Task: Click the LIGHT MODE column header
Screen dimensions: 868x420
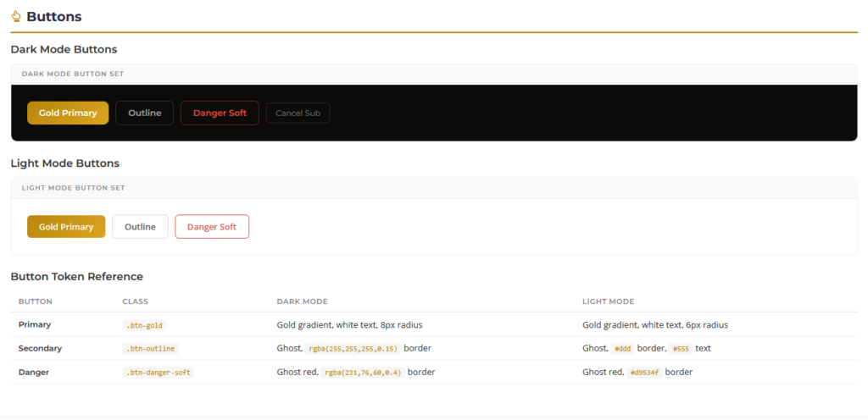Action: pyautogui.click(x=608, y=301)
